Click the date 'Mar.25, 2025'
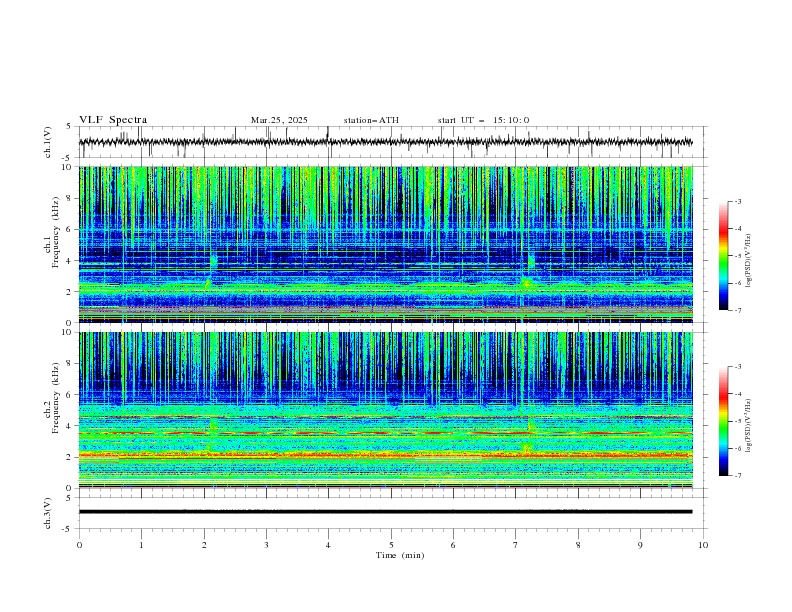792x612 pixels. 279,120
